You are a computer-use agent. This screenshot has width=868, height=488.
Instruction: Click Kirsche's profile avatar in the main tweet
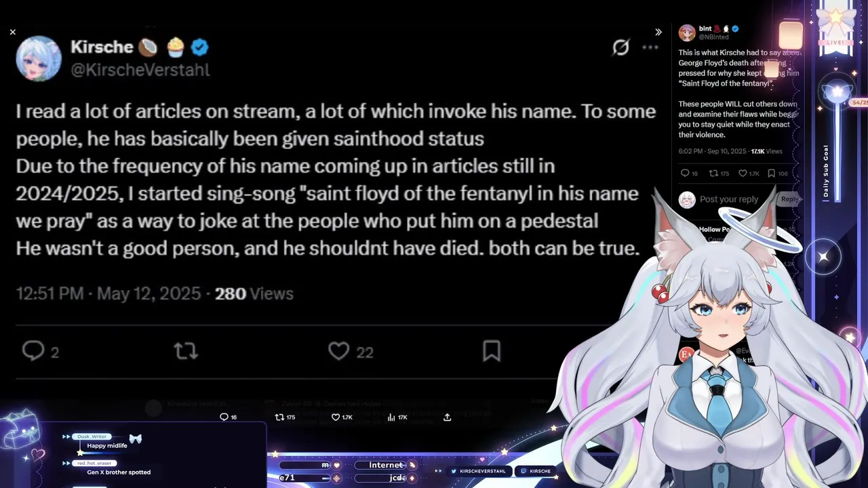coord(39,58)
